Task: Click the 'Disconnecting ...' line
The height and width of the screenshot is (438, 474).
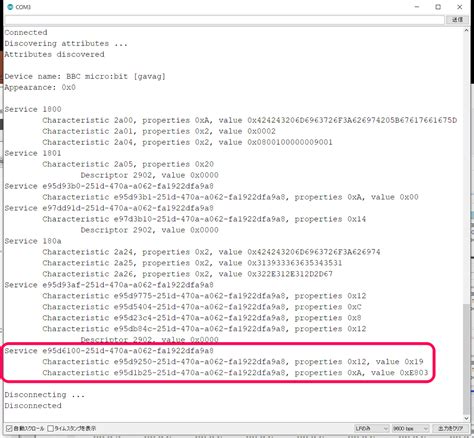Action: coord(45,395)
